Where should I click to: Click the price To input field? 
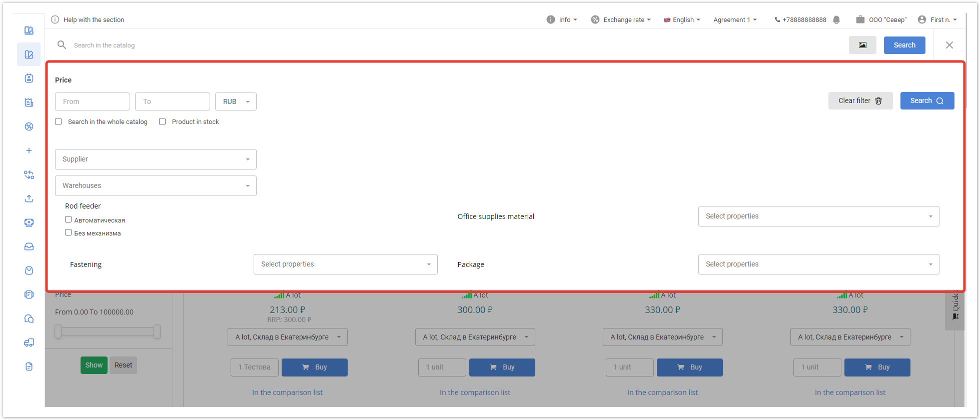point(173,101)
